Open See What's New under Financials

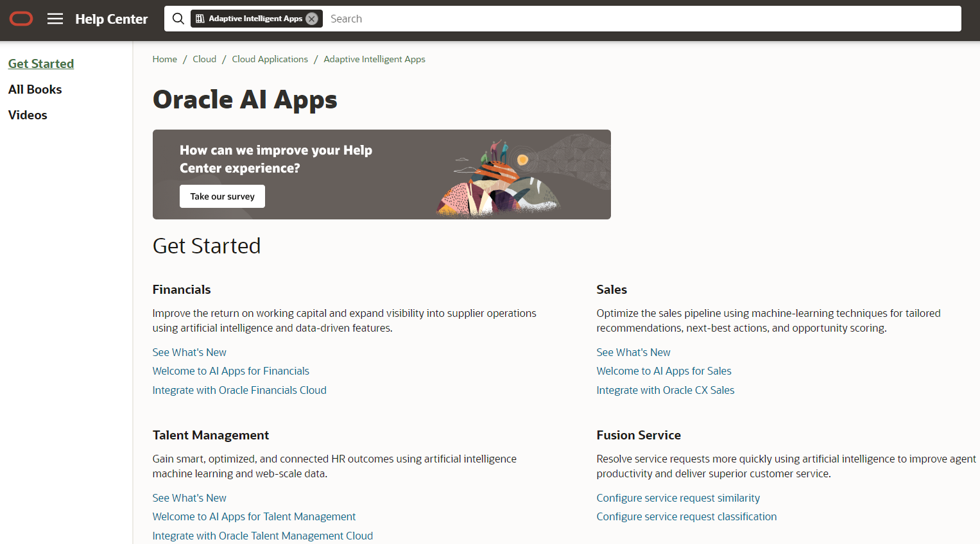[189, 352]
